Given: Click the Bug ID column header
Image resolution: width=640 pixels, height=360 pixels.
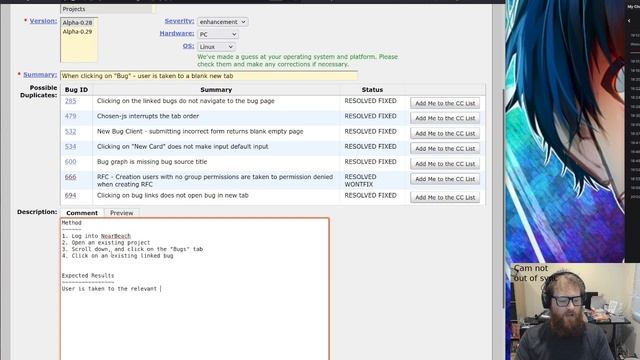Looking at the screenshot, I should pos(76,89).
